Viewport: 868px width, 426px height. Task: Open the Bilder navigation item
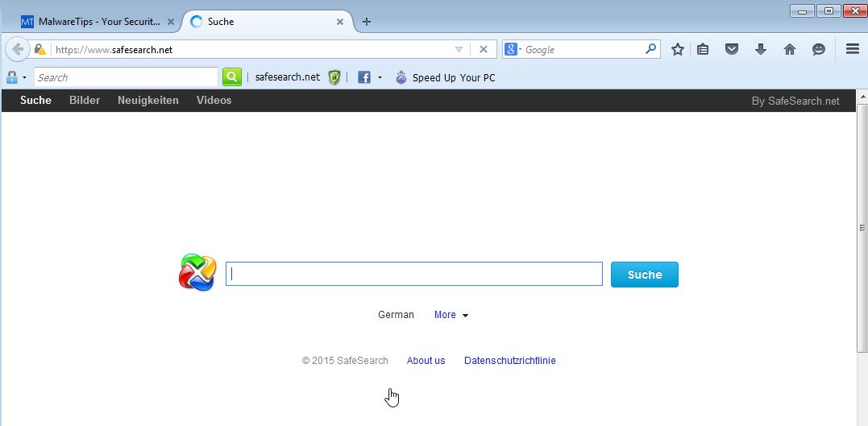85,100
